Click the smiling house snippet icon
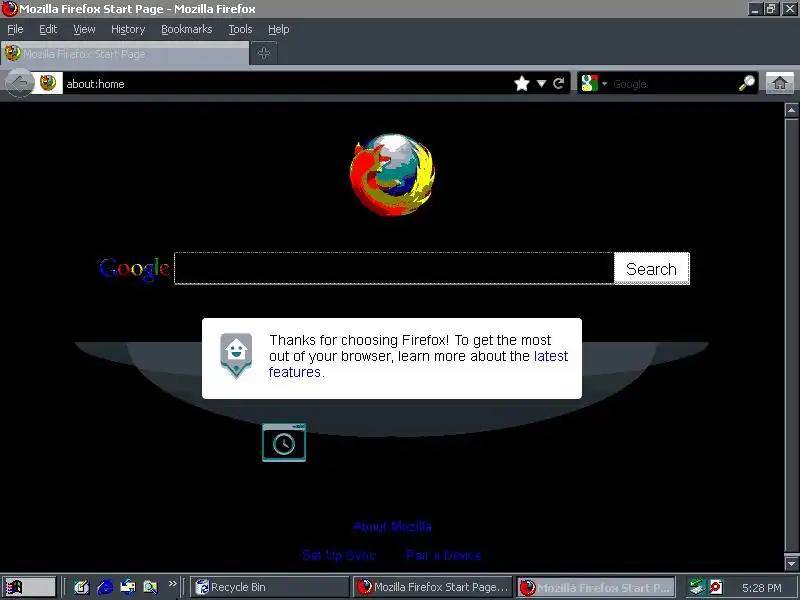 (236, 356)
